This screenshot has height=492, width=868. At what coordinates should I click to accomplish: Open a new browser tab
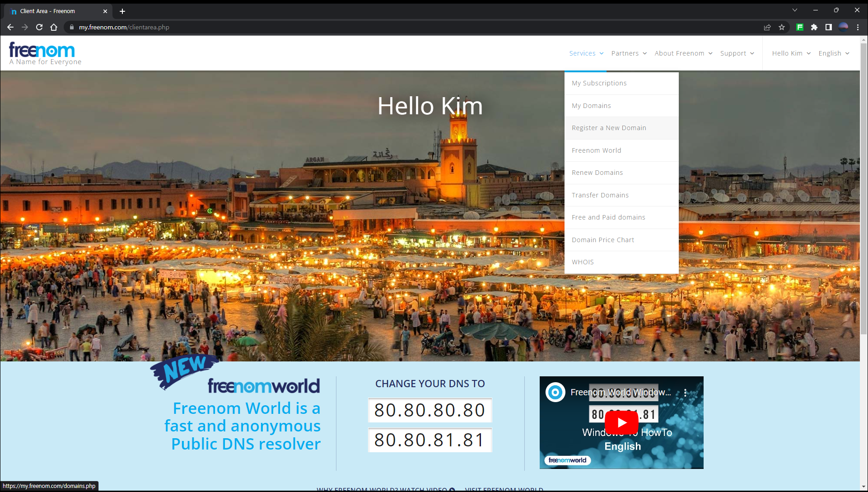point(122,11)
